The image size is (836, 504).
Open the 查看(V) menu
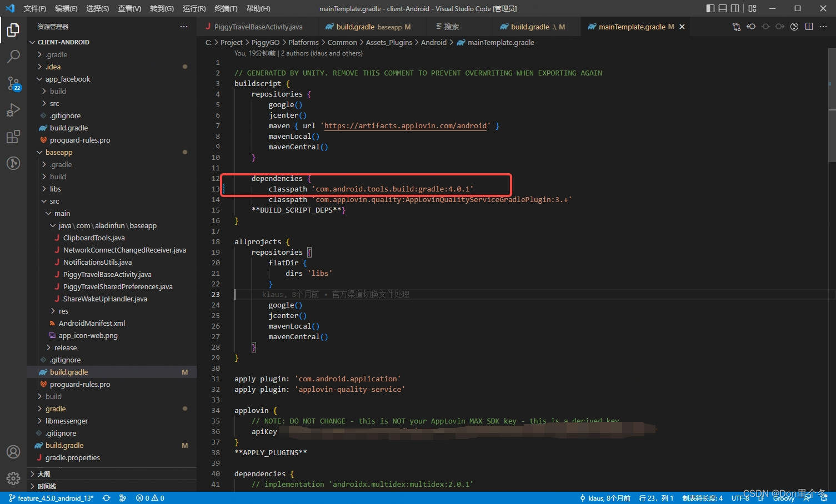click(x=129, y=8)
